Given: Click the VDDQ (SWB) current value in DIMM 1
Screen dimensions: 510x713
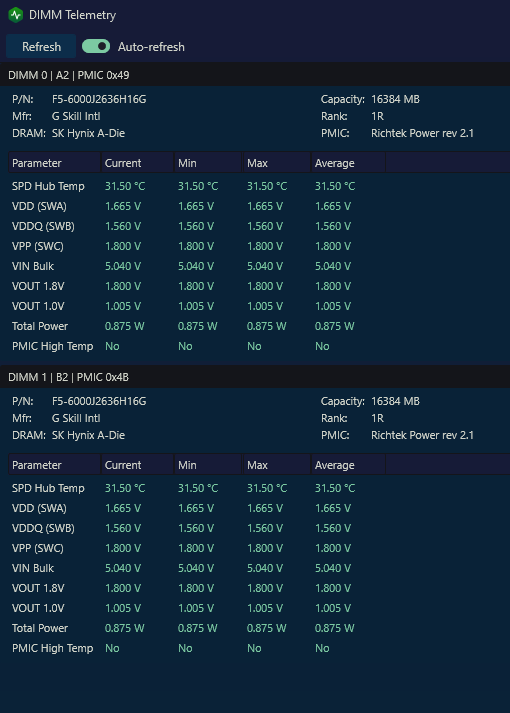Looking at the screenshot, I should [123, 528].
